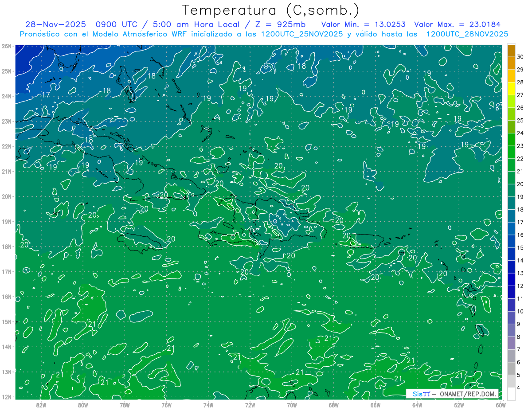Click the 66W longitude axis label

[x=375, y=404]
